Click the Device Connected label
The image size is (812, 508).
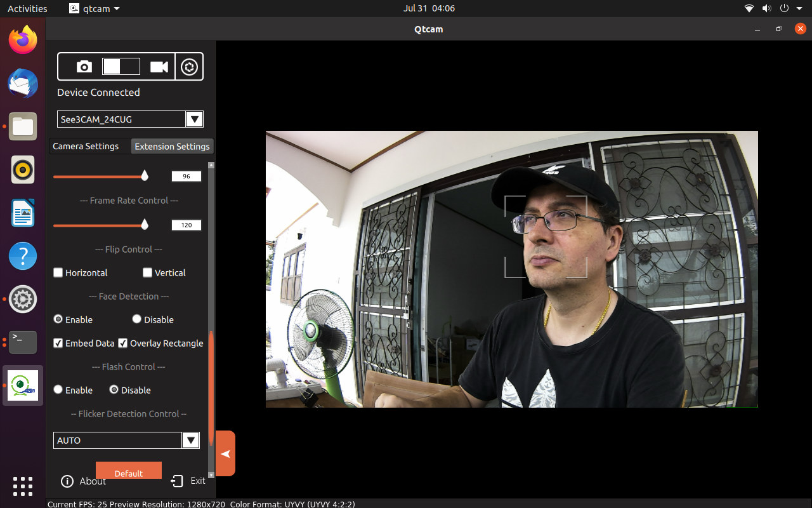point(98,92)
